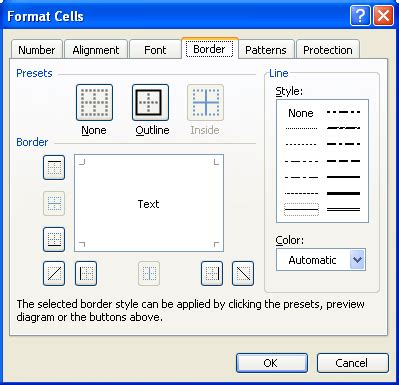
Task: Switch to the Alignment tab
Action: pyautogui.click(x=96, y=50)
